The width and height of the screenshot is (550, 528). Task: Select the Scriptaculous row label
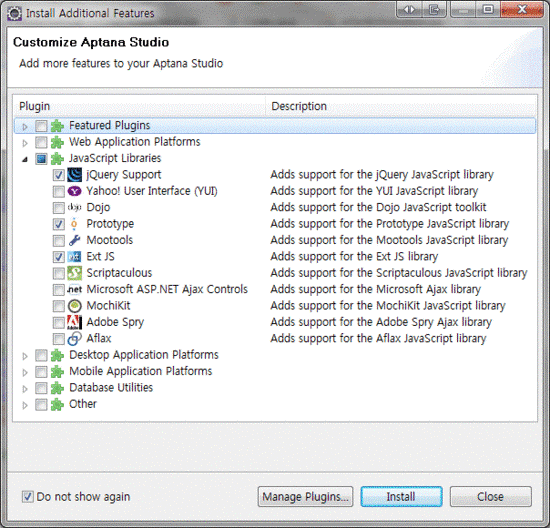coord(119,273)
